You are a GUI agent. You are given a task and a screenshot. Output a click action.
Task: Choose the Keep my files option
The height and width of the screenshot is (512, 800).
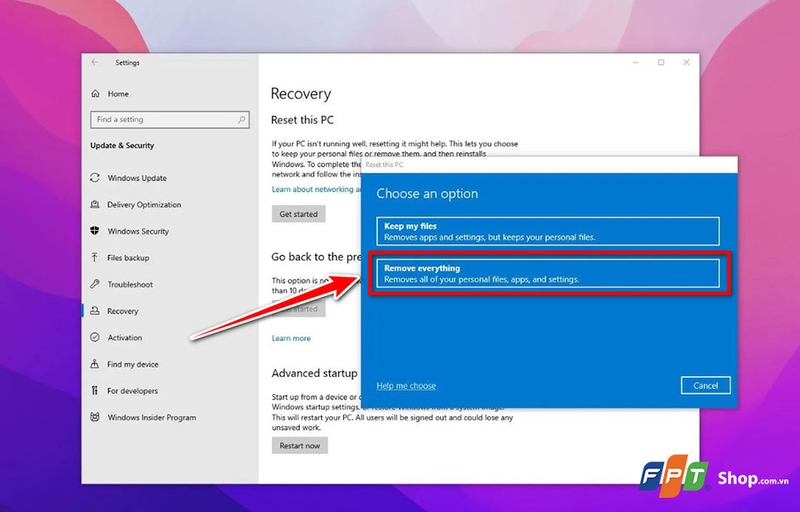pos(548,231)
